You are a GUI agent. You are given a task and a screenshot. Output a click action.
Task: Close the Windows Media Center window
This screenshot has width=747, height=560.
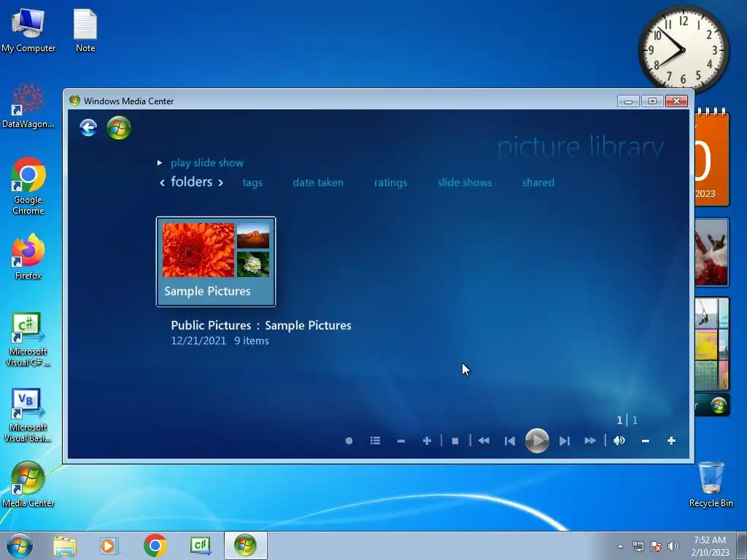click(x=676, y=101)
